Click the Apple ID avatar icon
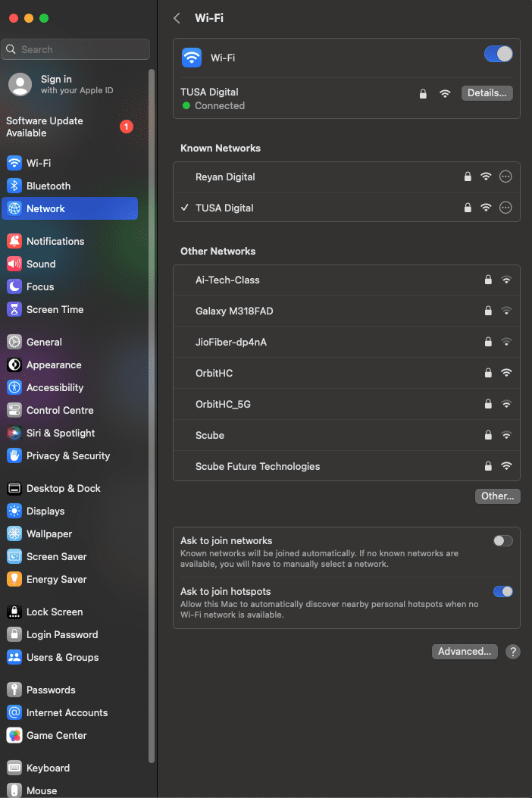Screen dimensions: 532x798 click(20, 84)
